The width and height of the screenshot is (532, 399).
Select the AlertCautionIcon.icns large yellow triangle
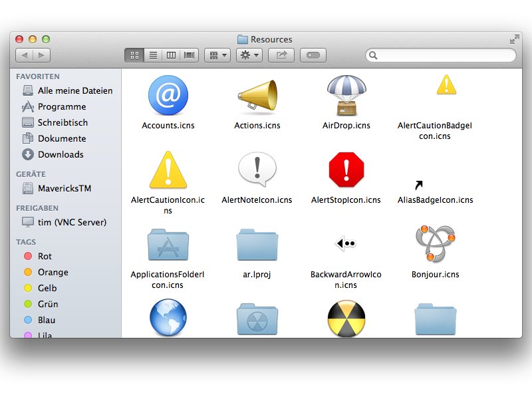[168, 170]
